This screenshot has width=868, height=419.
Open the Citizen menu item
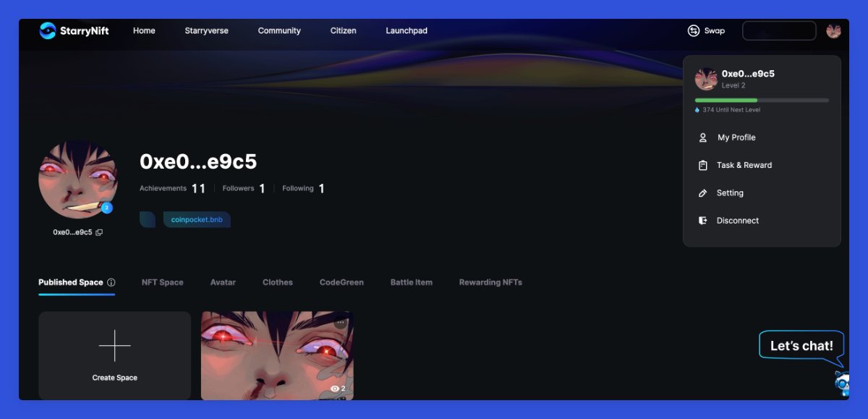[344, 30]
